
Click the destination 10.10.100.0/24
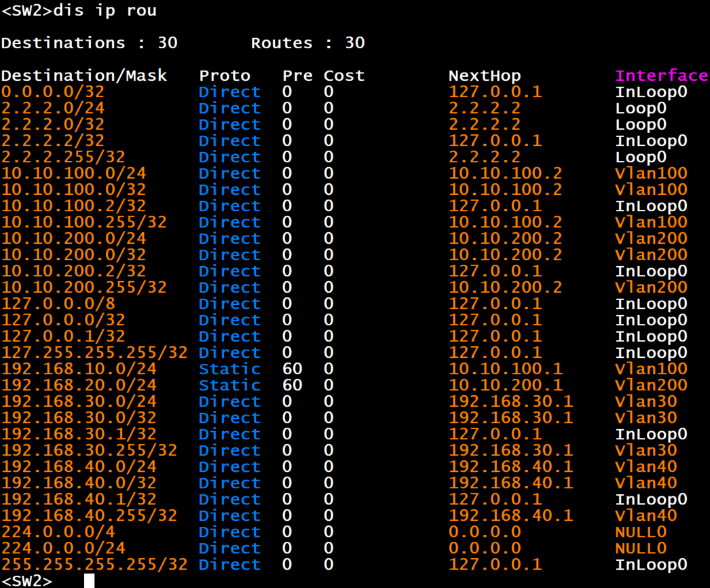coord(74,173)
